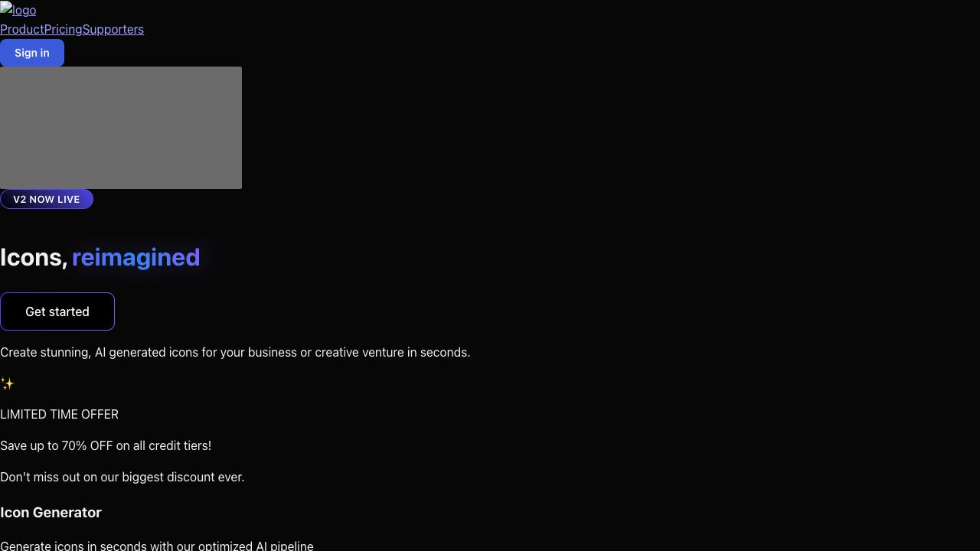Screen dimensions: 980x551
Task: Click the Generate icons in seconds description
Action: point(157,546)
